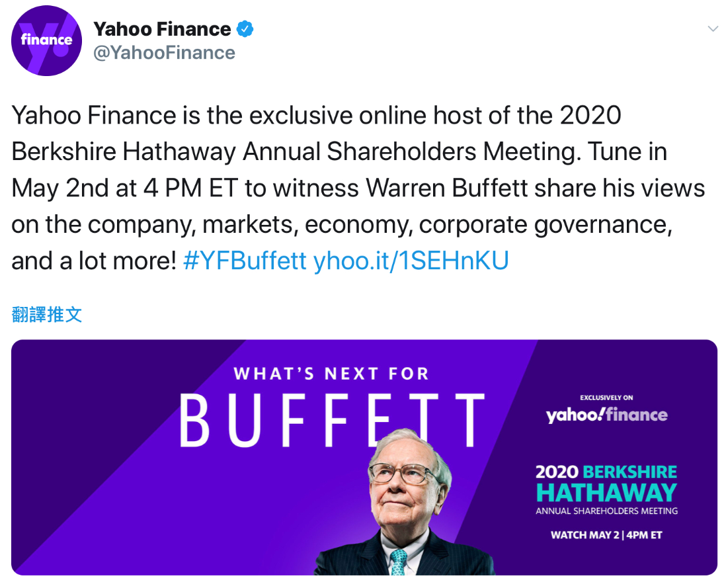Screen dimensions: 726x588
Task: Click the 2020 BERKSHIRE HATHAWAY title
Action: 606,483
